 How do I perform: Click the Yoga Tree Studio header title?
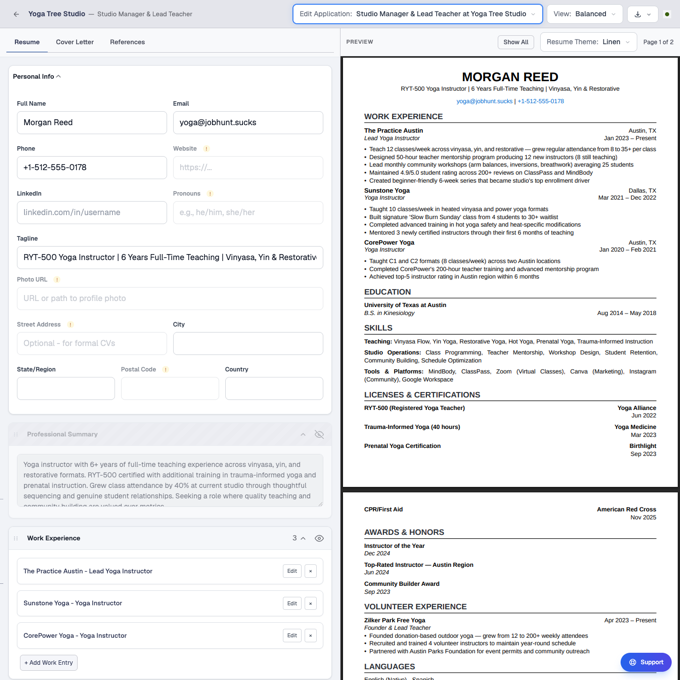(x=56, y=14)
